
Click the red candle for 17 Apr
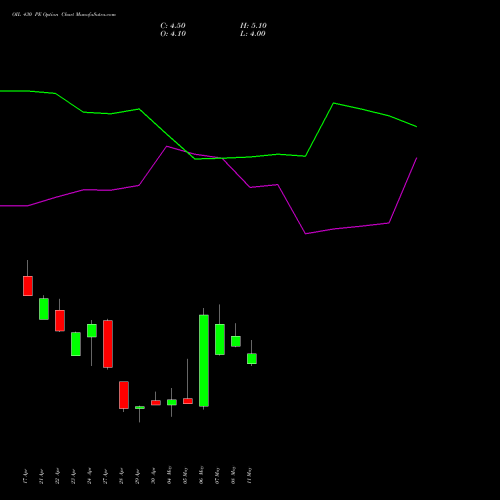pyautogui.click(x=28, y=286)
